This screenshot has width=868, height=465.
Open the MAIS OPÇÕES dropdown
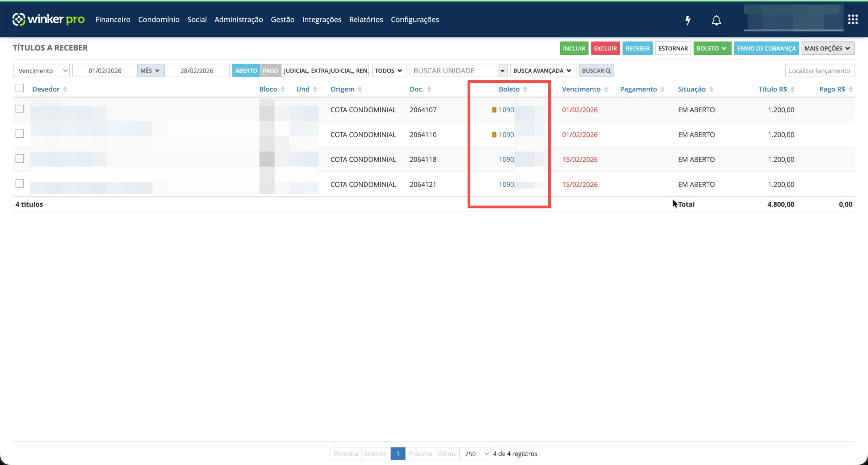(x=828, y=48)
